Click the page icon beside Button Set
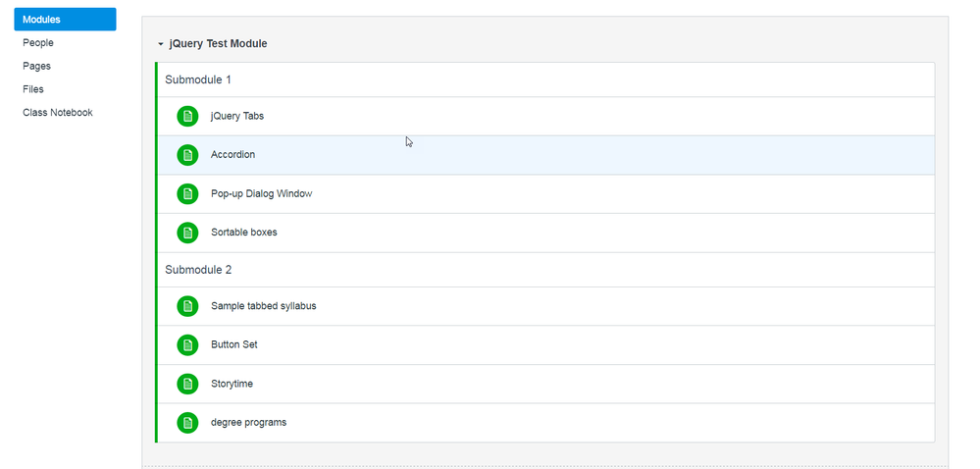This screenshot has height=469, width=980. [187, 345]
